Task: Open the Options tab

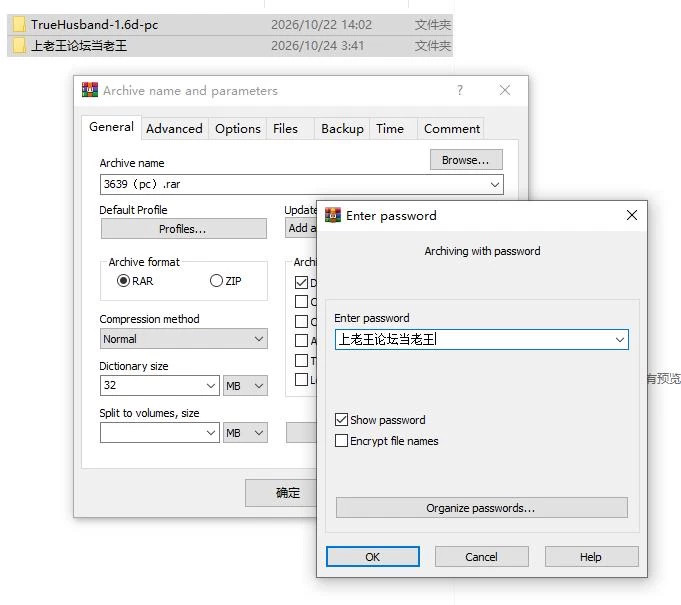Action: pos(238,129)
